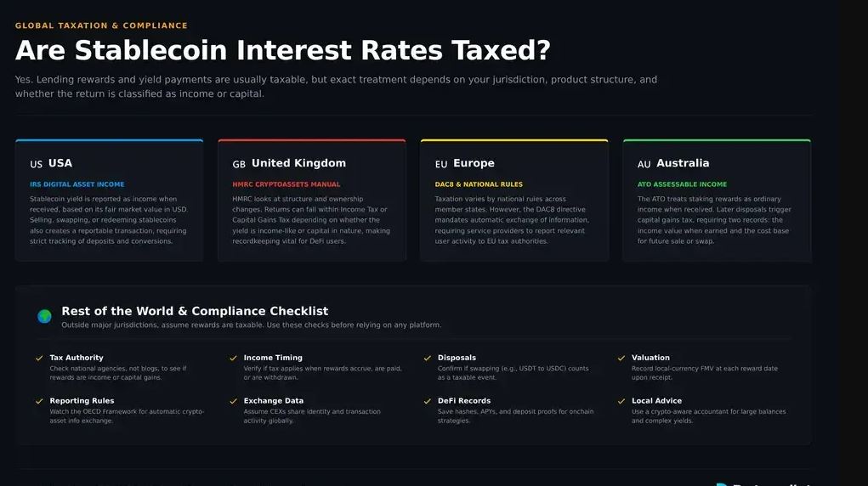The width and height of the screenshot is (868, 486).
Task: Click the checkmark icon next to DeFi Records
Action: coord(428,401)
